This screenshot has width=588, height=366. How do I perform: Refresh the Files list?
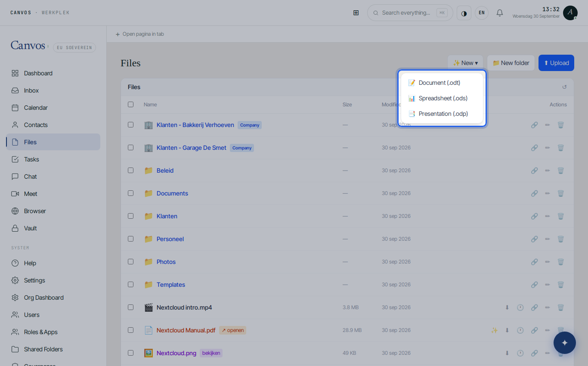tap(564, 87)
